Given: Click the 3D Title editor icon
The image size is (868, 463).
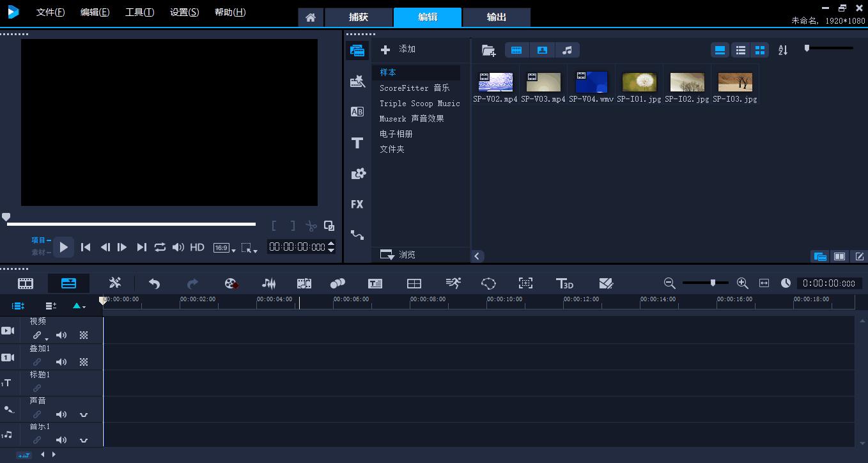Looking at the screenshot, I should click(564, 283).
